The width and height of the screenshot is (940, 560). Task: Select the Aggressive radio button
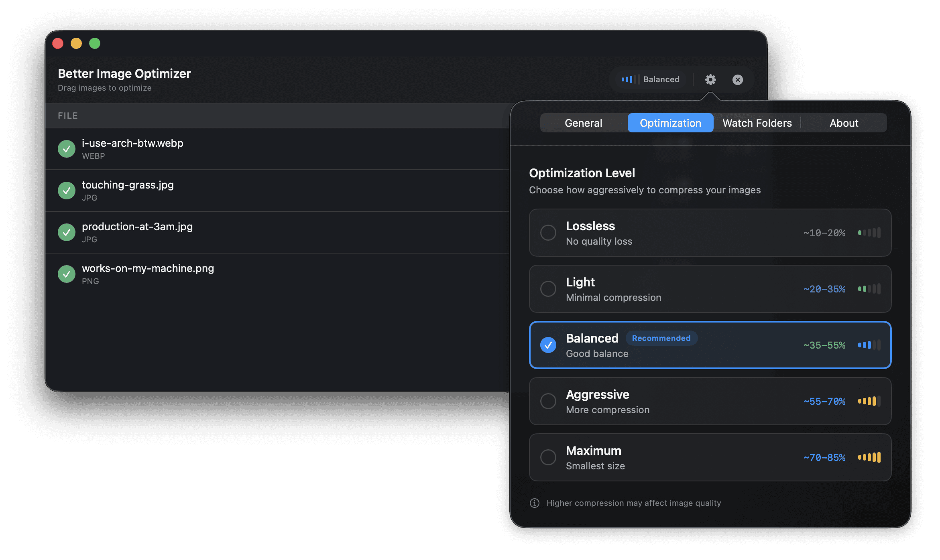pos(548,401)
